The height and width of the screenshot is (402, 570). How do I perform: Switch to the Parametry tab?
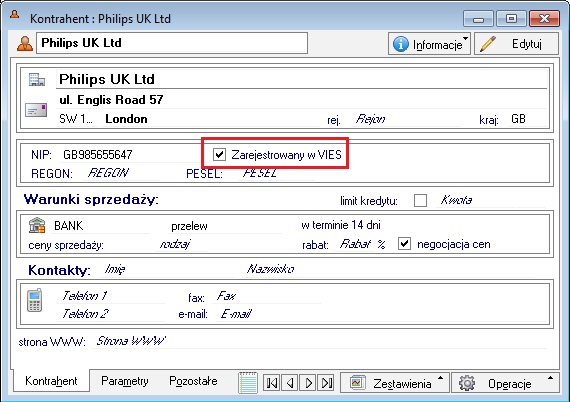click(125, 381)
